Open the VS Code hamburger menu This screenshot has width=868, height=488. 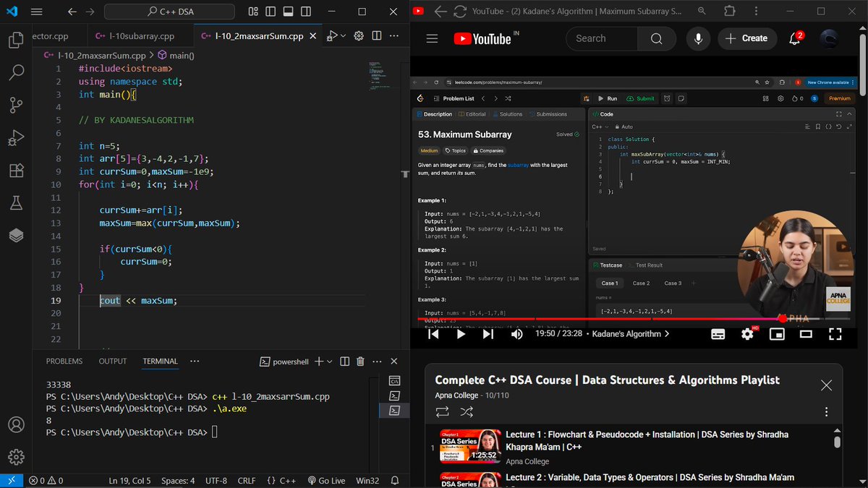point(37,12)
